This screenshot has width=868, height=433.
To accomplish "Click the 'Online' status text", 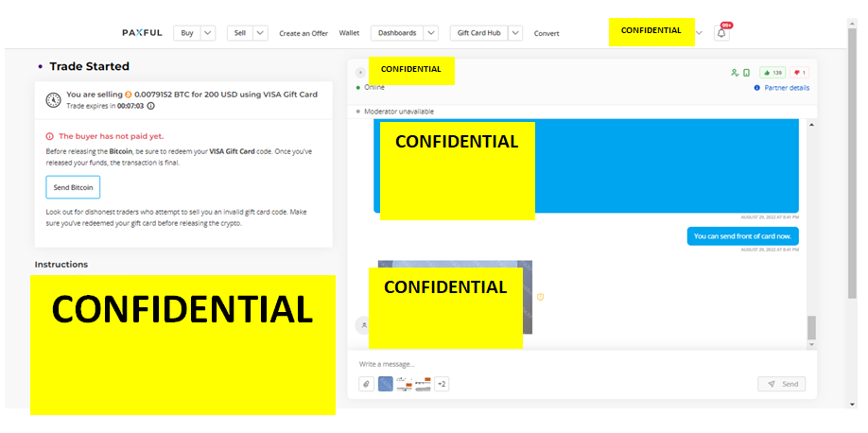I will pyautogui.click(x=374, y=88).
